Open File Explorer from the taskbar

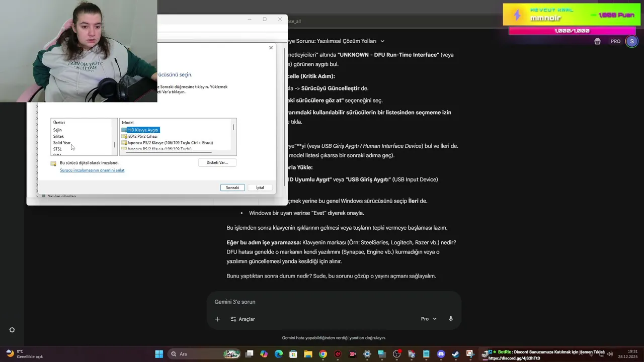point(308,354)
